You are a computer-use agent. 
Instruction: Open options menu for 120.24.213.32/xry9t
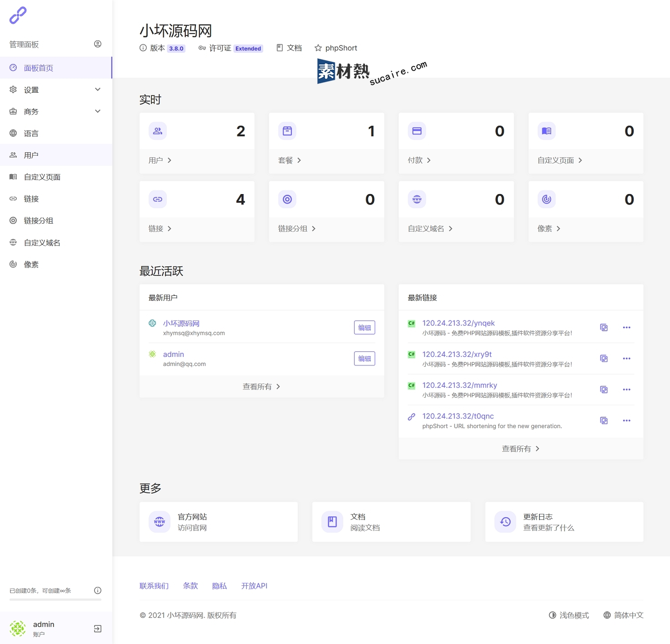627,359
